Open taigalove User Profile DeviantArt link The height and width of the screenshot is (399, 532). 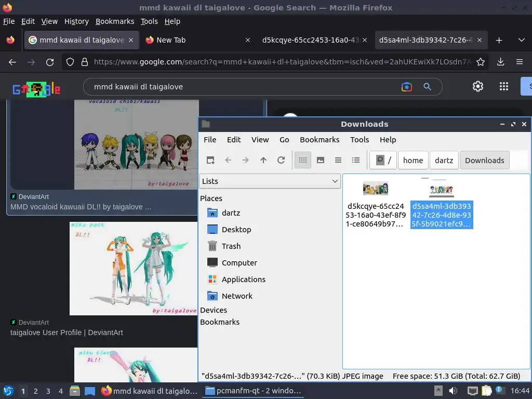tap(66, 332)
